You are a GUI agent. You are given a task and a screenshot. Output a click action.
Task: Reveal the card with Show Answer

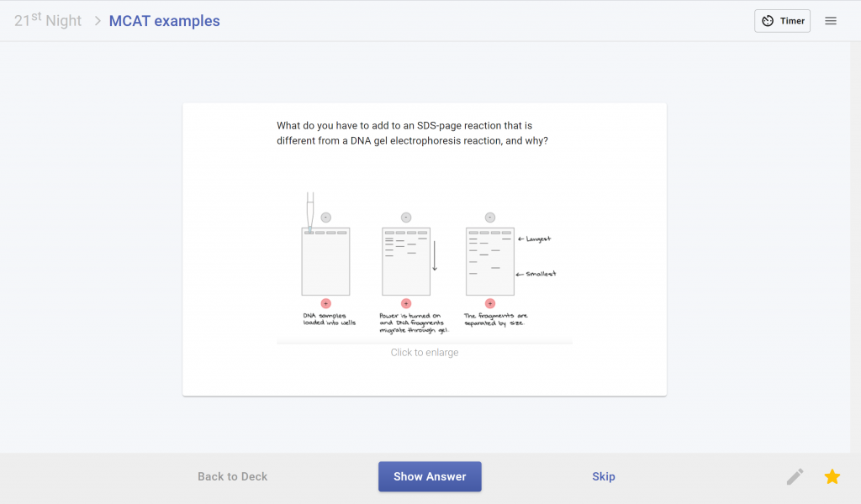430,476
